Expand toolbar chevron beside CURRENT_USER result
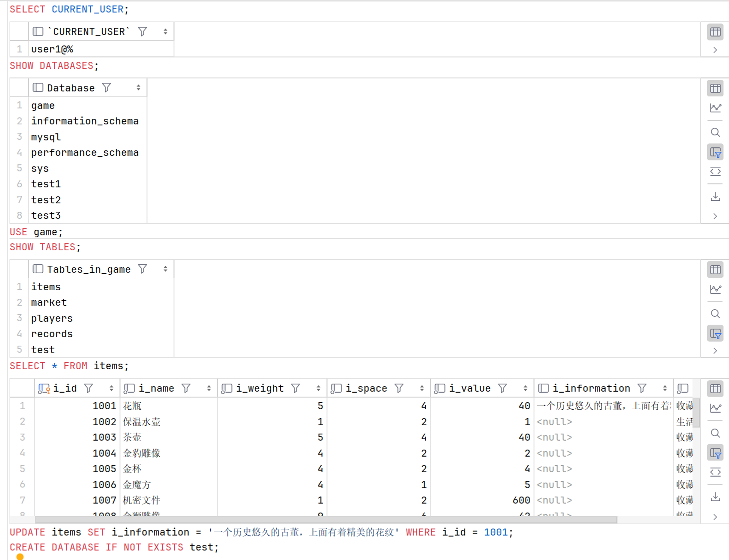The width and height of the screenshot is (729, 560). [x=715, y=50]
